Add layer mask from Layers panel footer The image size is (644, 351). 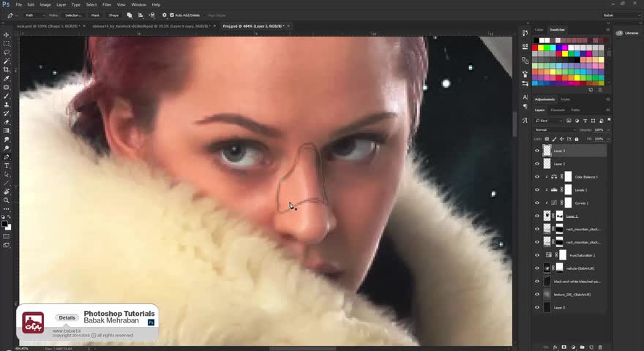click(564, 347)
